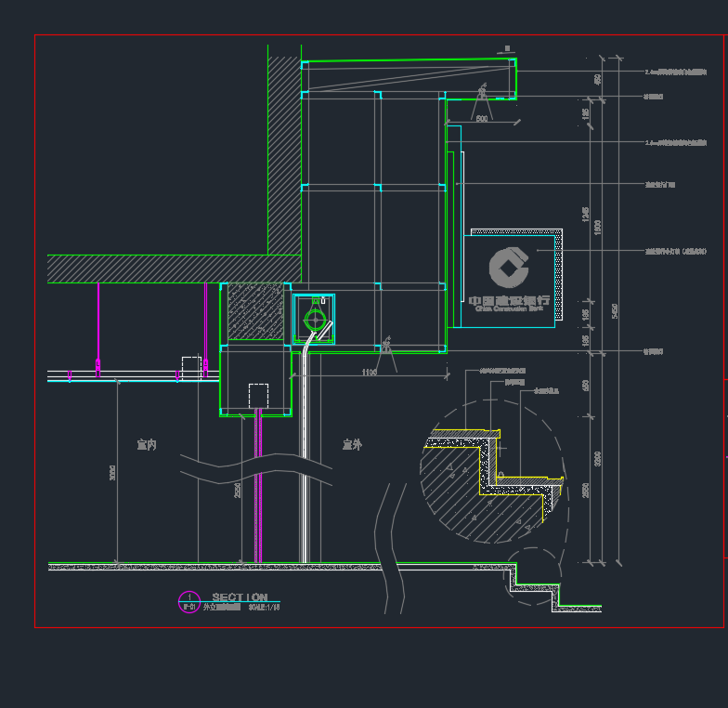Select the '中国建设银行' signage text
This screenshot has width=728, height=708.
(x=509, y=301)
